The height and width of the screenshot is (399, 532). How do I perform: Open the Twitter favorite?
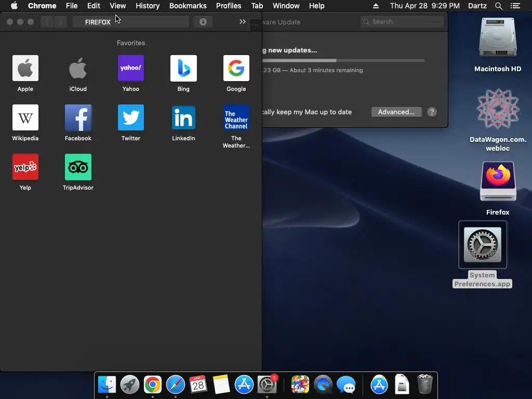tap(131, 117)
